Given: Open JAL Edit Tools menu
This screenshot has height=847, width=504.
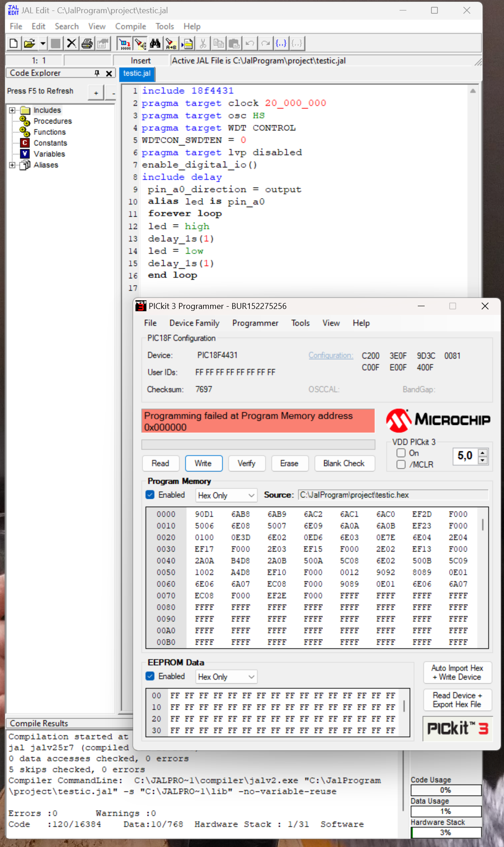Looking at the screenshot, I should tap(165, 26).
